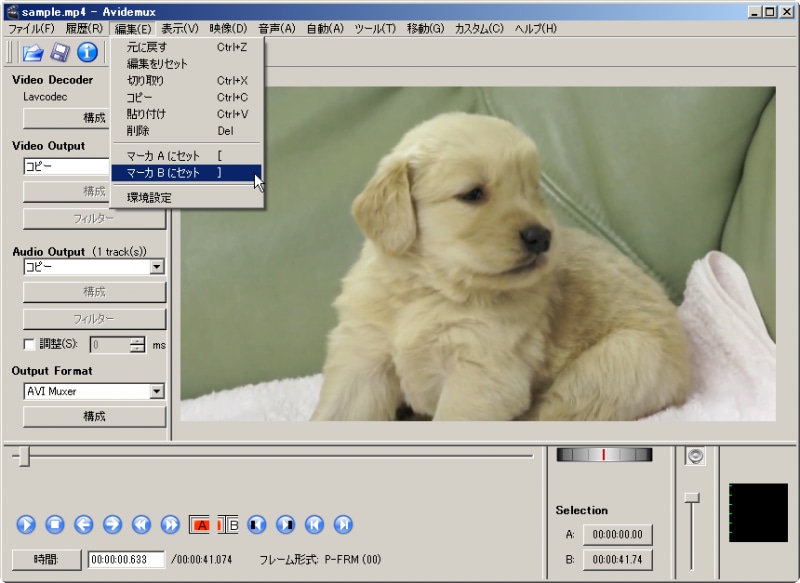800x583 pixels.
Task: Open the ツール(T) menu
Action: (x=375, y=28)
